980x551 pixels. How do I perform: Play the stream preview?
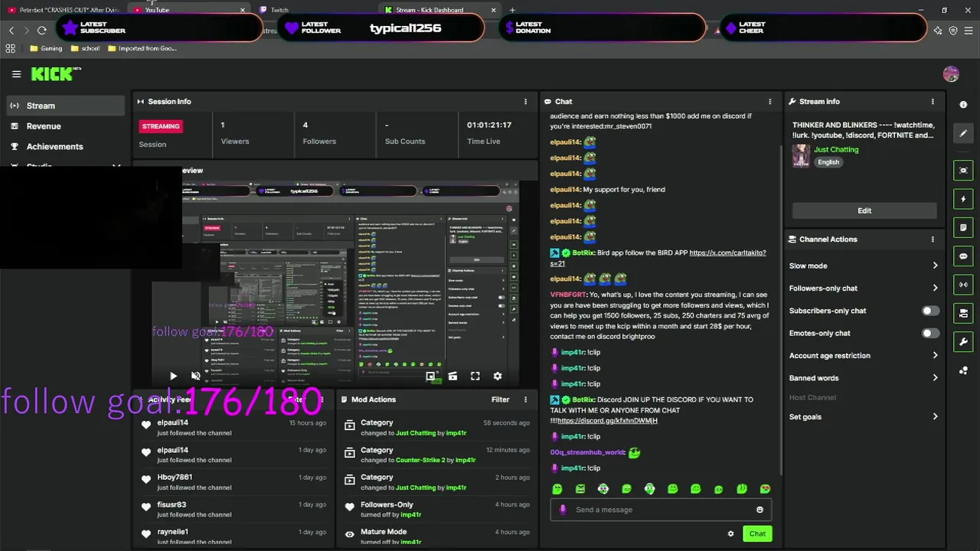[x=173, y=376]
